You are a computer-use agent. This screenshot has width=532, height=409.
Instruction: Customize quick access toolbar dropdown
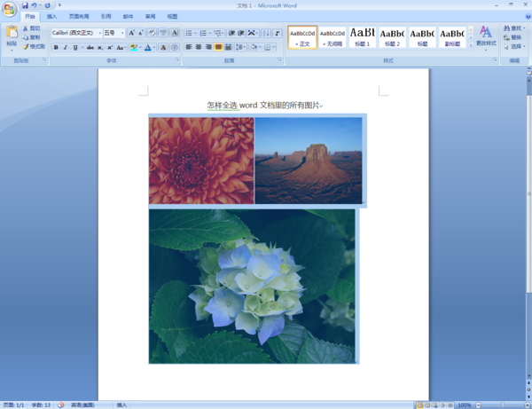click(x=59, y=5)
